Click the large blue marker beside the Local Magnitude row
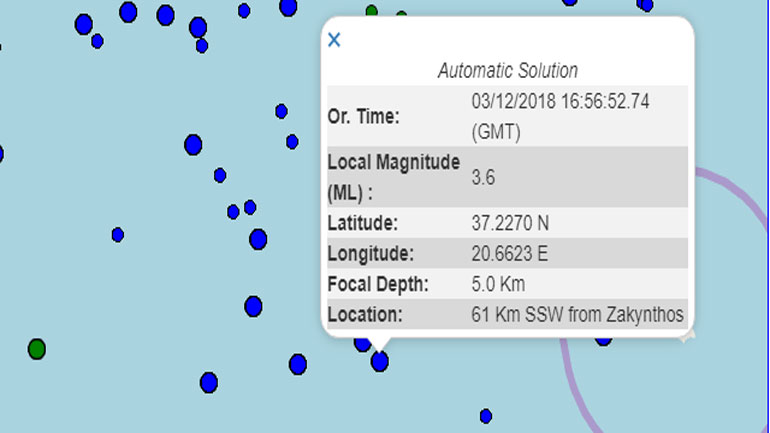 [x=193, y=145]
